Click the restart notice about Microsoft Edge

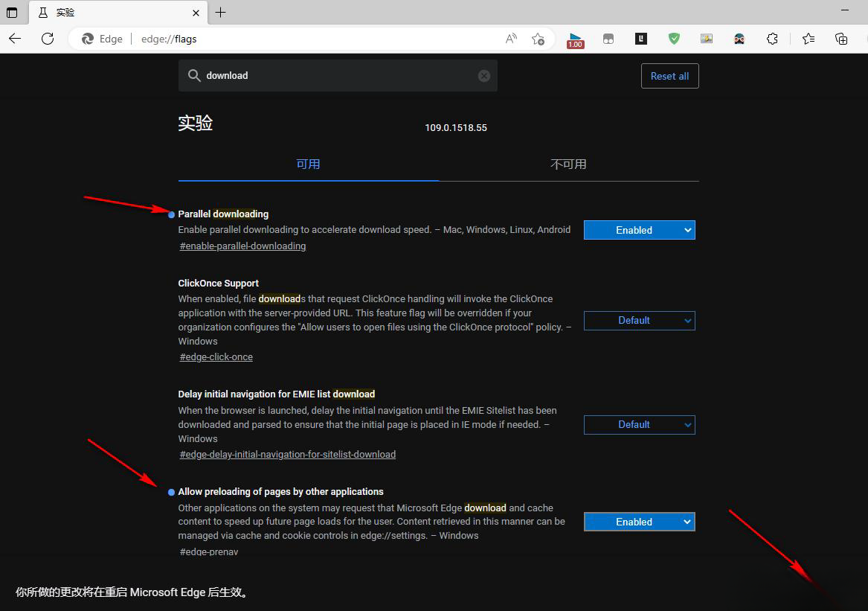[x=133, y=592]
